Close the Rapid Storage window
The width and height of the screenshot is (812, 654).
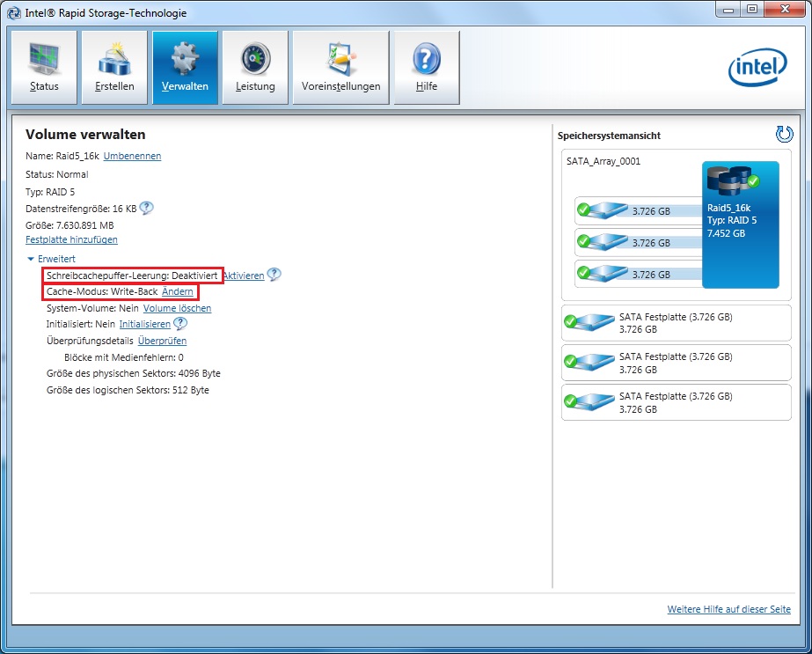(785, 10)
